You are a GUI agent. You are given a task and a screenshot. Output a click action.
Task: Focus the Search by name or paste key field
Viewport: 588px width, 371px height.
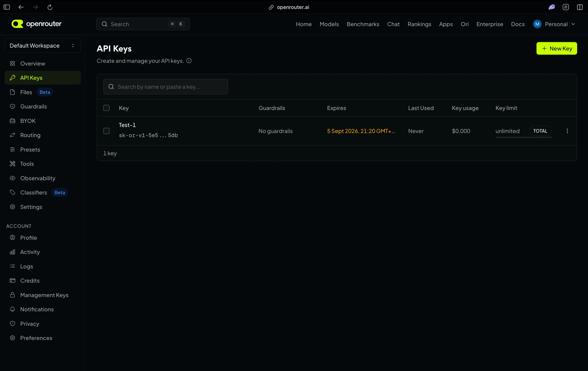pos(166,86)
